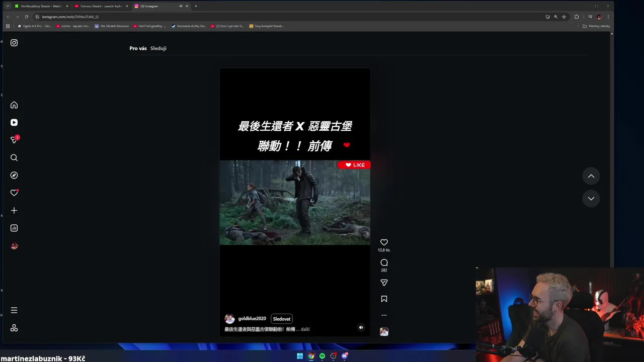Screen dimensions: 644x362
Task: Open the bookmarks bar apps grid icon
Action: click(8, 26)
